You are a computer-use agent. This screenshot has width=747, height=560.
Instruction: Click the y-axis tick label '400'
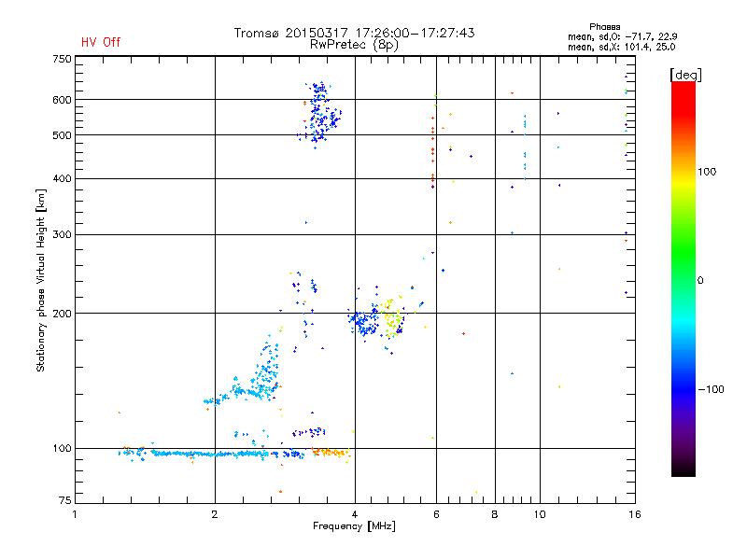(x=63, y=178)
